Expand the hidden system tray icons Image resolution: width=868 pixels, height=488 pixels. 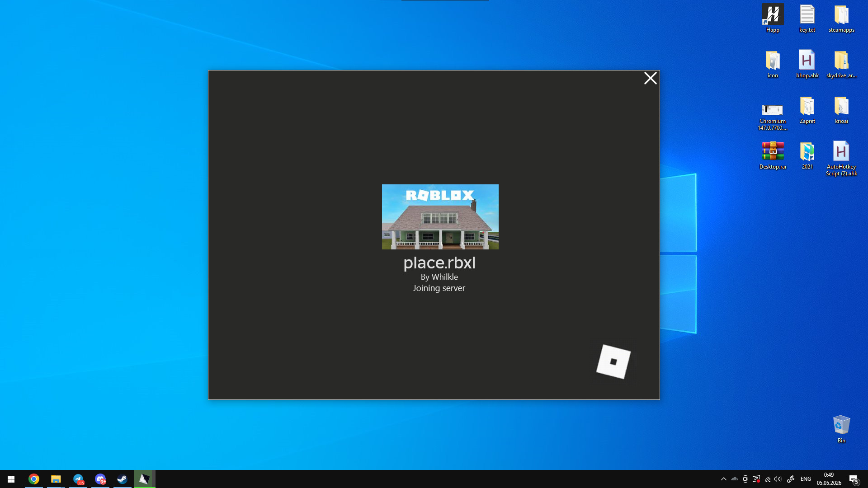click(723, 479)
